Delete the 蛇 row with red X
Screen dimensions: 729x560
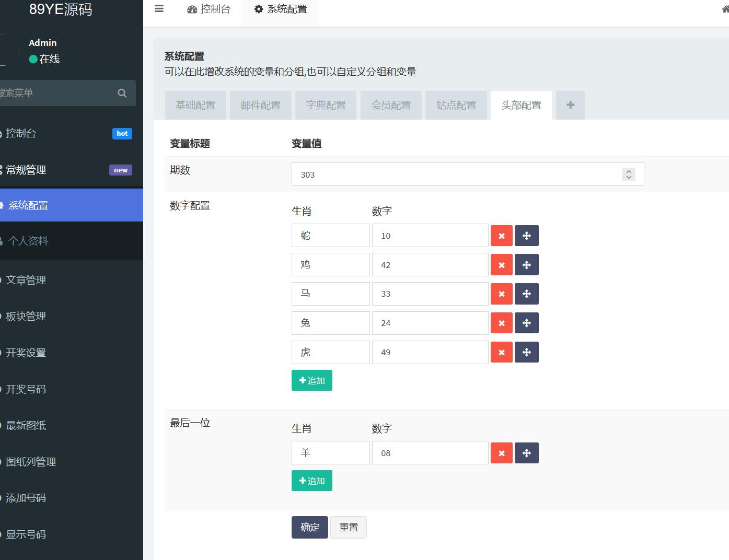501,236
